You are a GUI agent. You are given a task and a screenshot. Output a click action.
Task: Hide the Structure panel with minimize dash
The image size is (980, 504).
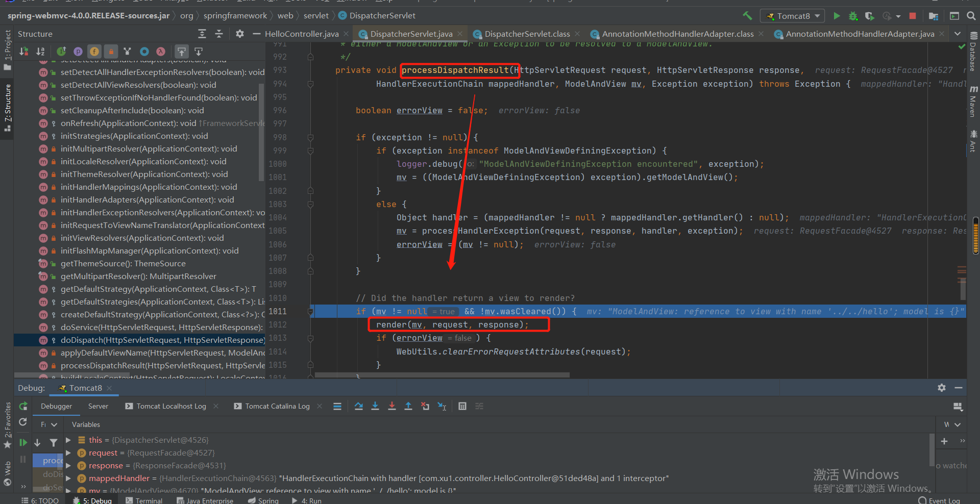coord(256,34)
